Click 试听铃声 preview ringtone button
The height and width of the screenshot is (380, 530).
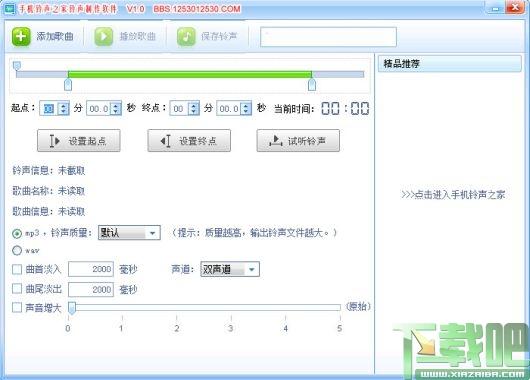point(298,141)
